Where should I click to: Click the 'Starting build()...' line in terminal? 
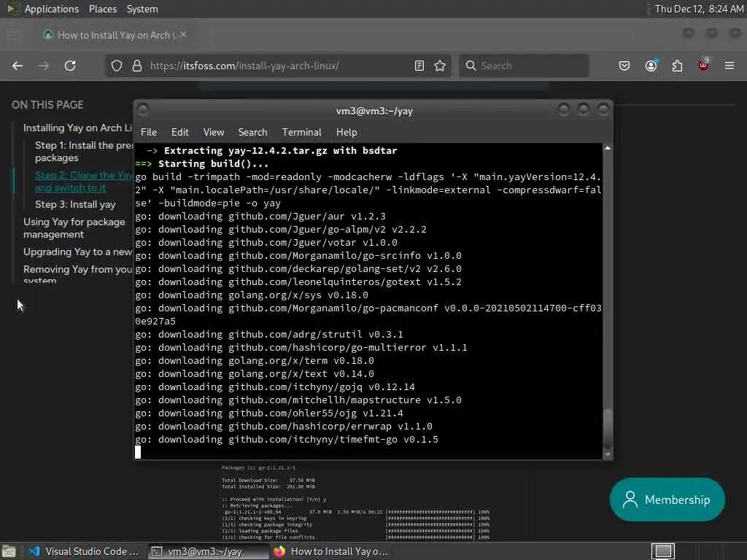click(x=202, y=164)
